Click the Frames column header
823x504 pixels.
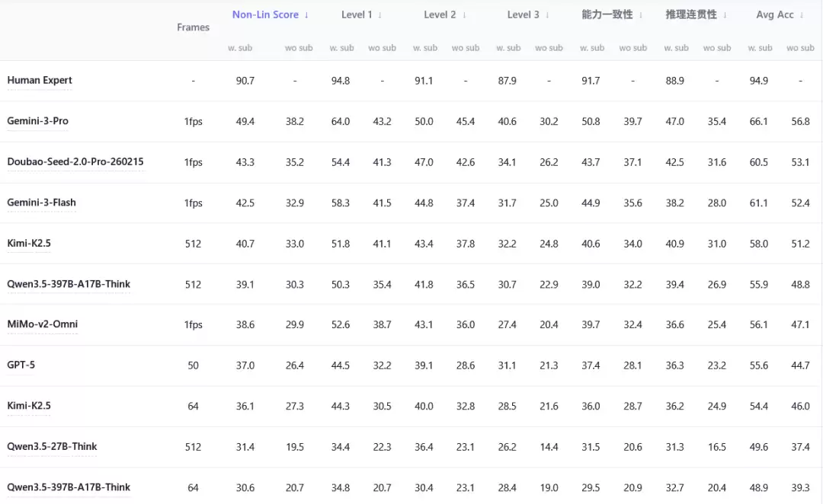[193, 27]
